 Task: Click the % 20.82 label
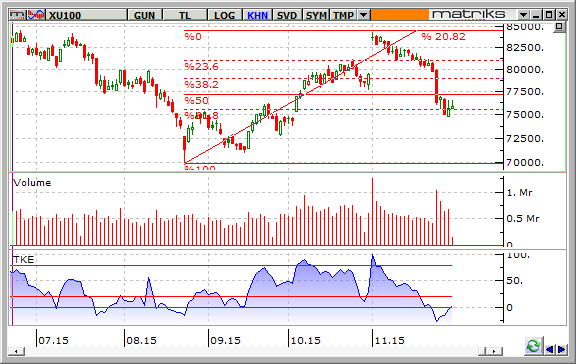pyautogui.click(x=444, y=36)
